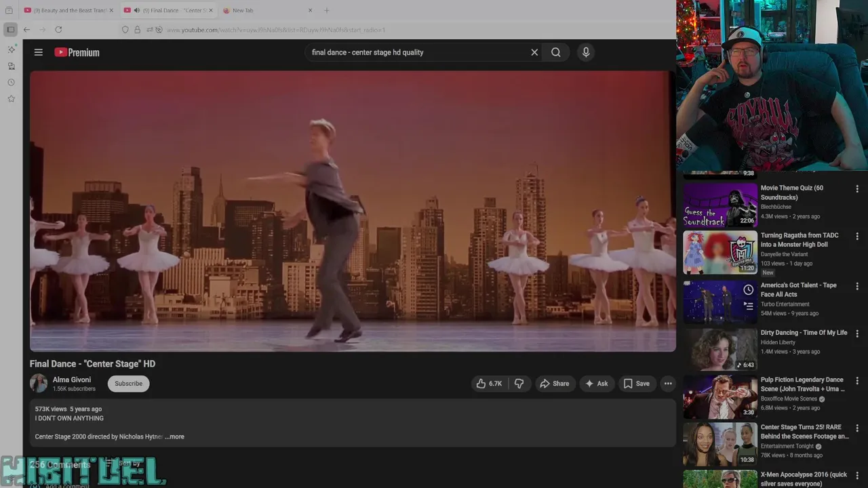The width and height of the screenshot is (868, 488).
Task: Click the YouTube Premium logo
Action: tap(77, 52)
